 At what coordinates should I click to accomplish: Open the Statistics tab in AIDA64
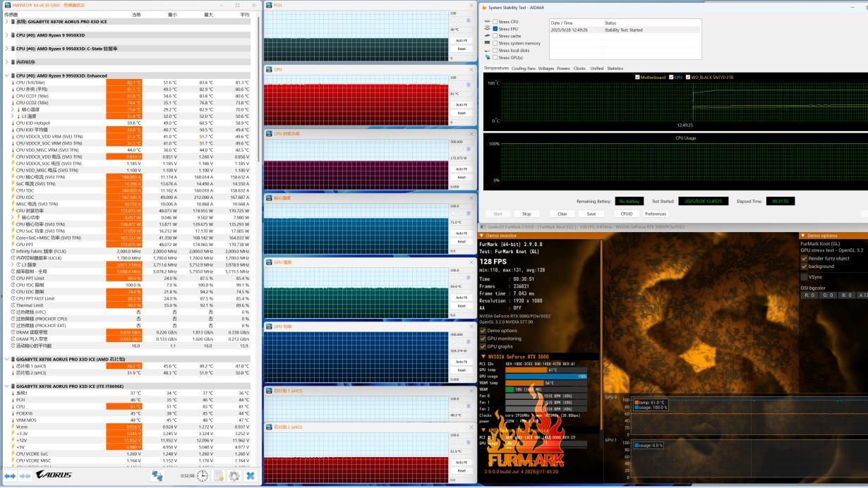coord(615,68)
